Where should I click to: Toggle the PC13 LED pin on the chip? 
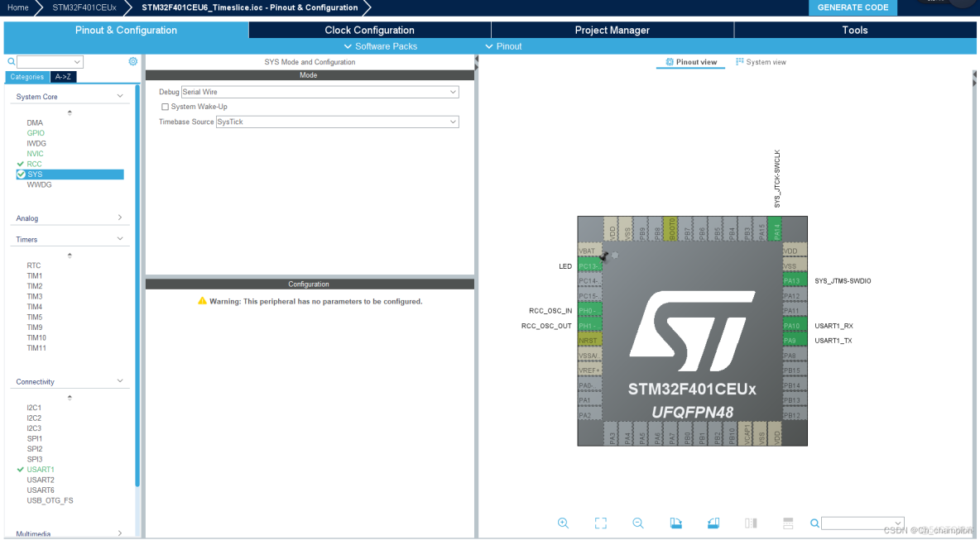[x=588, y=265]
